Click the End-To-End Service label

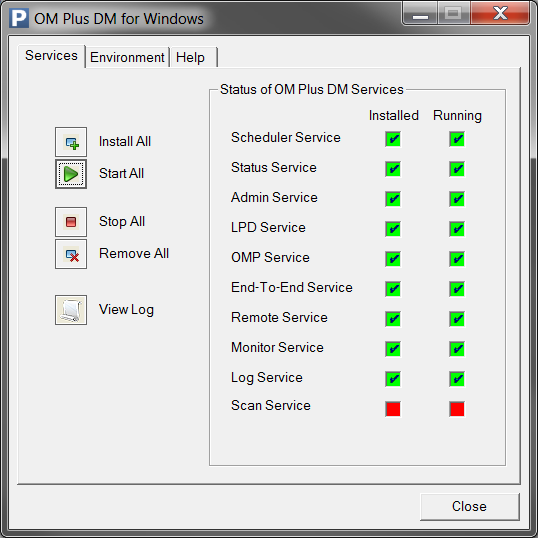click(292, 288)
